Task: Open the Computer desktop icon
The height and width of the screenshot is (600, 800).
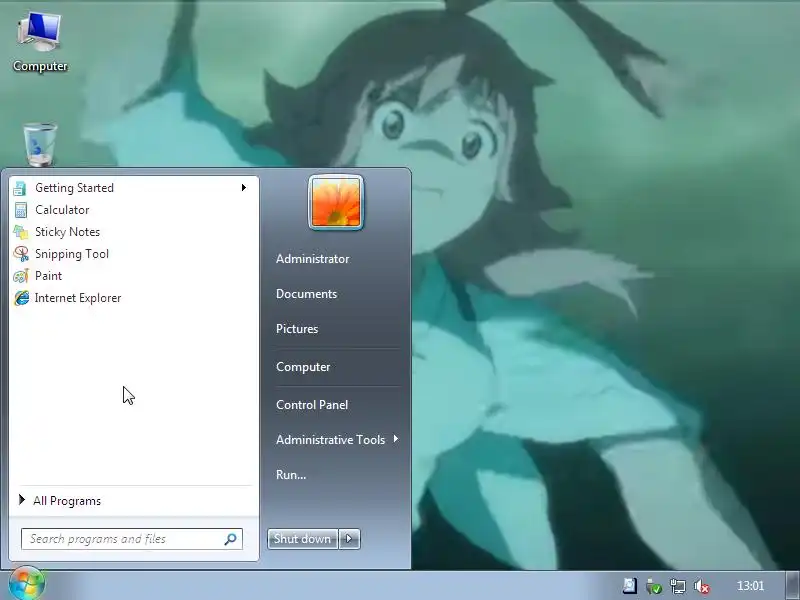Action: click(x=40, y=42)
